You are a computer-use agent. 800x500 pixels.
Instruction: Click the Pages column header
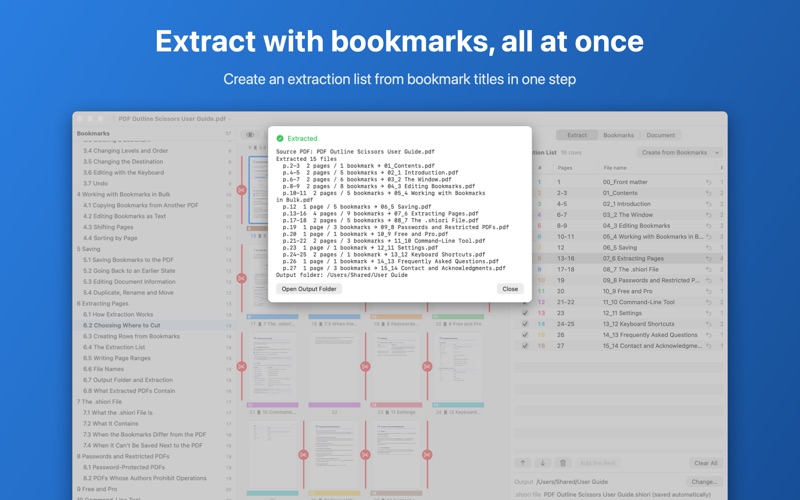(564, 168)
